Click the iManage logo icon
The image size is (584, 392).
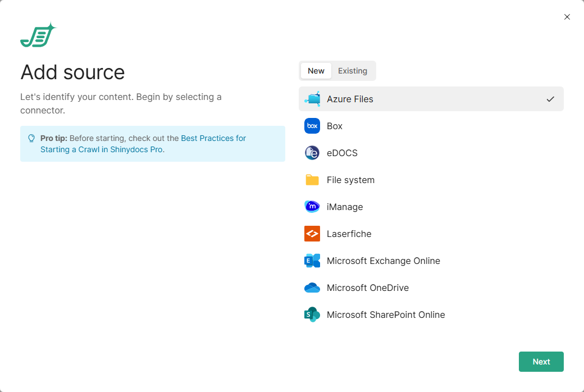(x=312, y=207)
